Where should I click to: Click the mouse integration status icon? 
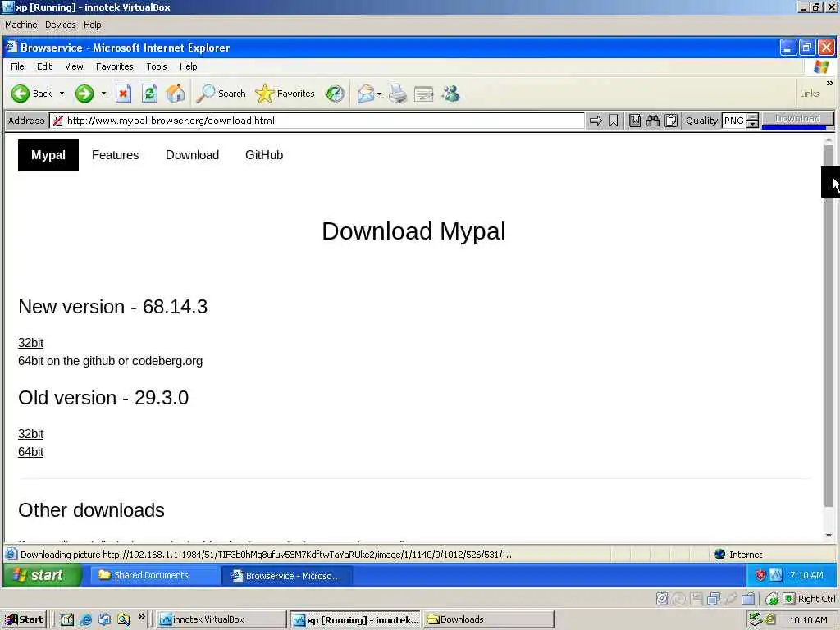(x=772, y=599)
